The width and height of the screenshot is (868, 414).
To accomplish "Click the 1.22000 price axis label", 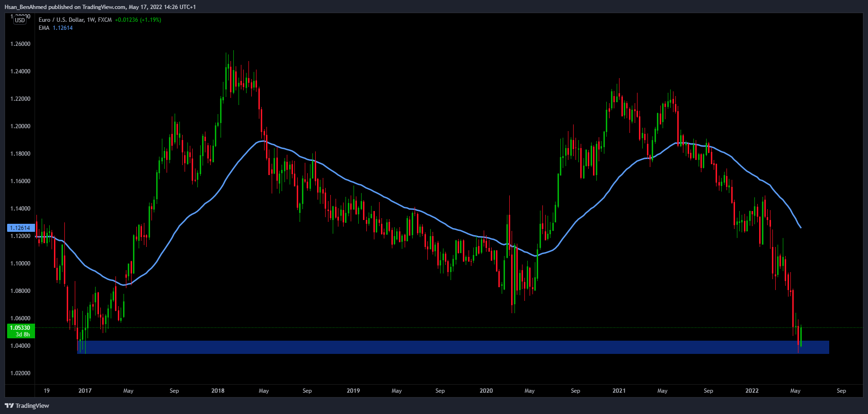I will [20, 99].
